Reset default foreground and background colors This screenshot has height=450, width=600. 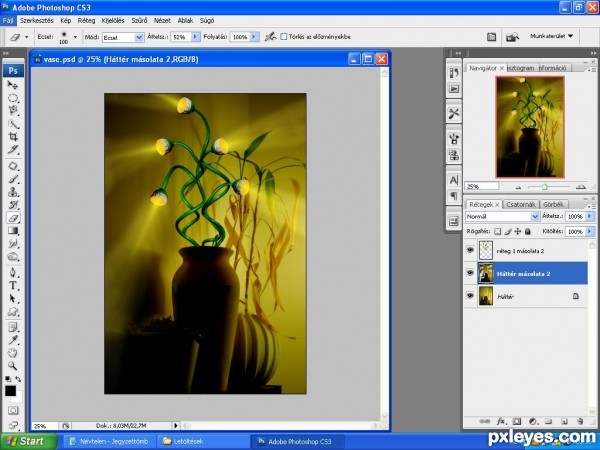coord(8,379)
